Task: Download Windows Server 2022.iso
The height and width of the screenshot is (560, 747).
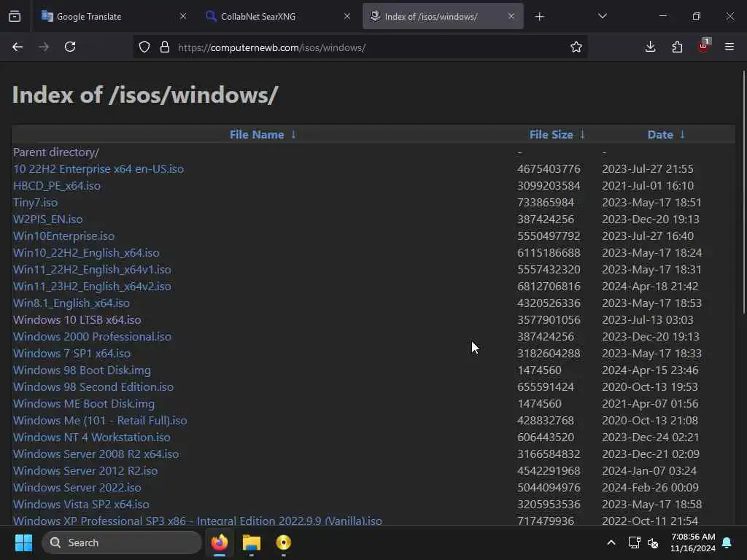Action: click(x=77, y=488)
